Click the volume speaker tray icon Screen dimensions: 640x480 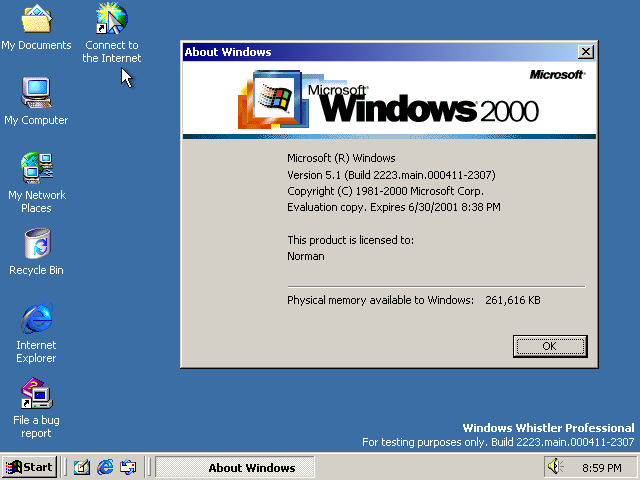click(555, 467)
